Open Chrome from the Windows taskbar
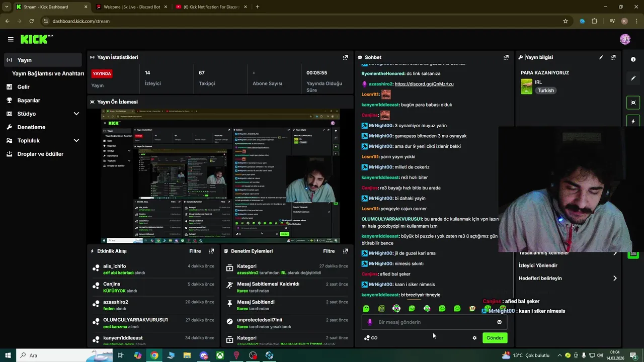This screenshot has width=644, height=362. tap(154, 355)
